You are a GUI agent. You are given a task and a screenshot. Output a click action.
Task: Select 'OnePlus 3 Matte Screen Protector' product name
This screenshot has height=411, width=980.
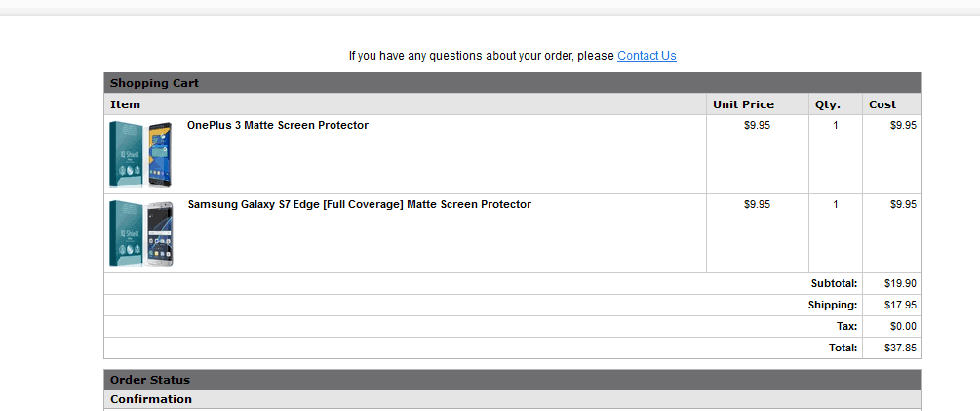pyautogui.click(x=278, y=125)
